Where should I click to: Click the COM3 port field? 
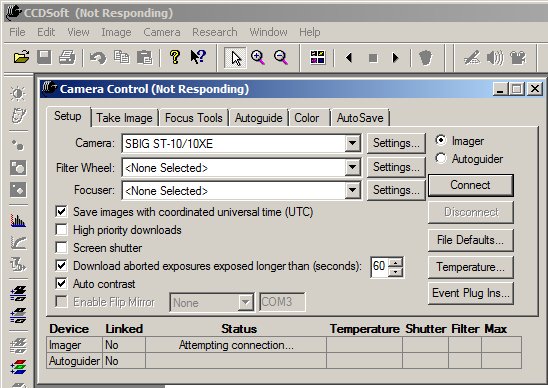282,302
